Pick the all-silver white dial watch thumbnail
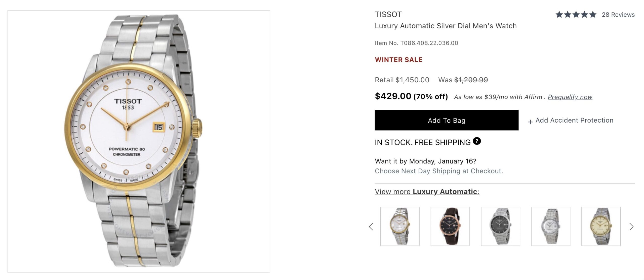 [x=550, y=226]
